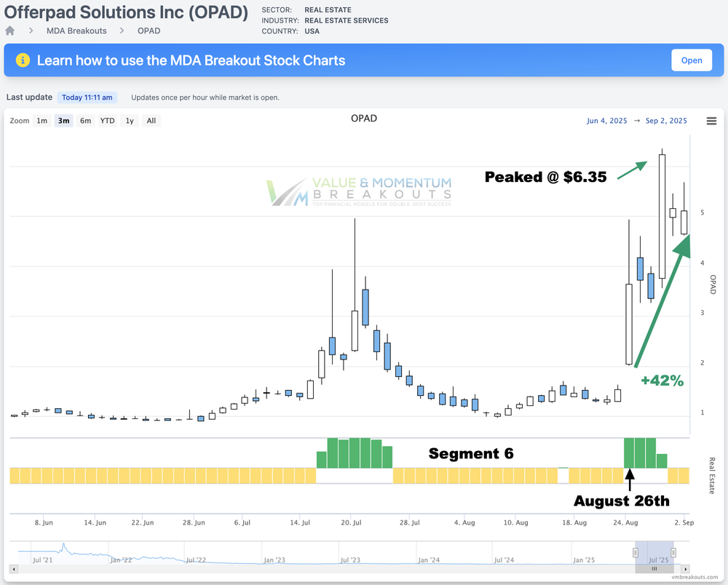
Task: Navigate to MDA Breakouts breadcrumb
Action: [76, 31]
